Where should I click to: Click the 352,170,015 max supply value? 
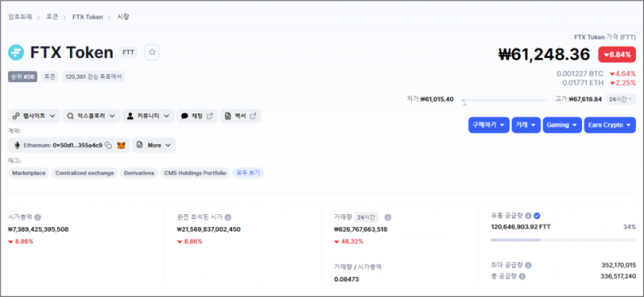[x=618, y=266]
